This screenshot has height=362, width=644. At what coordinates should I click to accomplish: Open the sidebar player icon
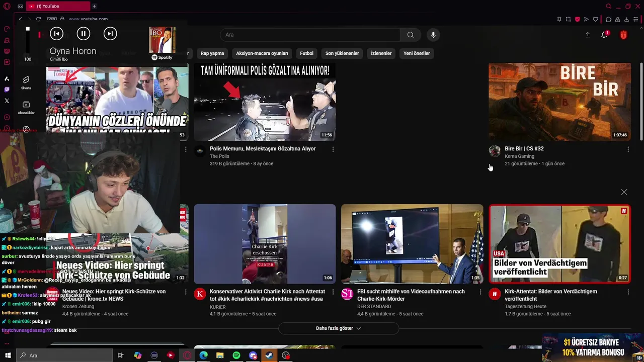coord(7,117)
